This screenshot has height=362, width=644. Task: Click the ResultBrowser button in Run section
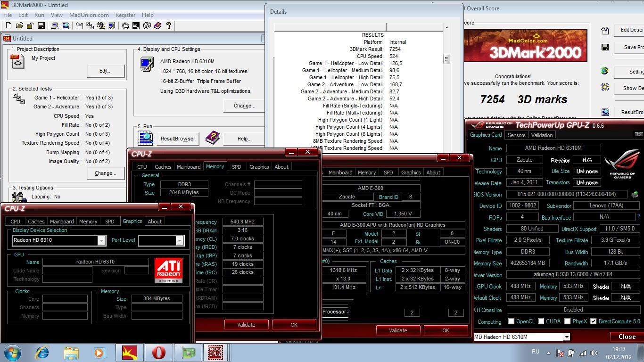click(x=178, y=139)
